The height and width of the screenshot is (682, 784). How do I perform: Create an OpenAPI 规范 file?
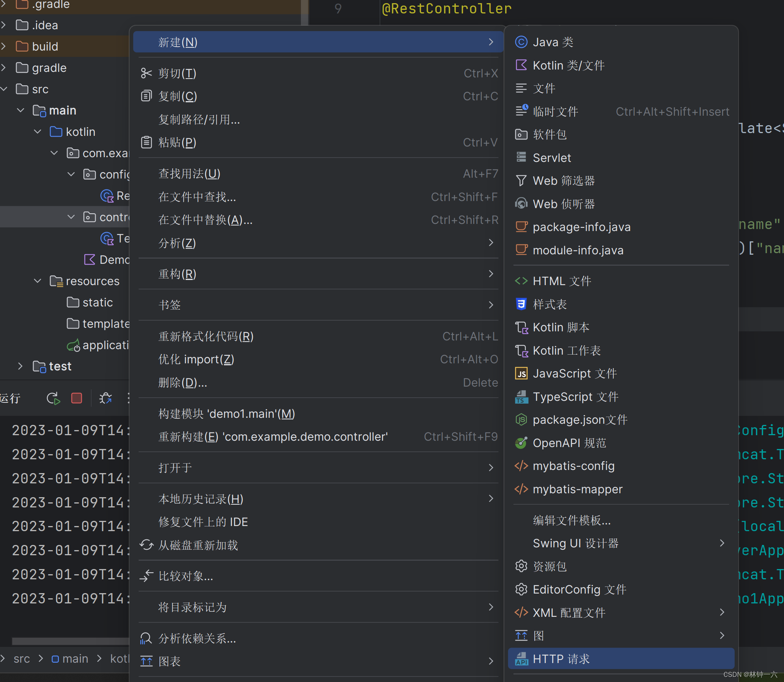pos(569,443)
